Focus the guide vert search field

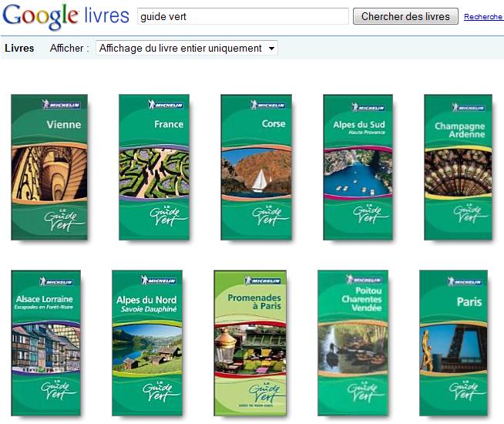(244, 16)
